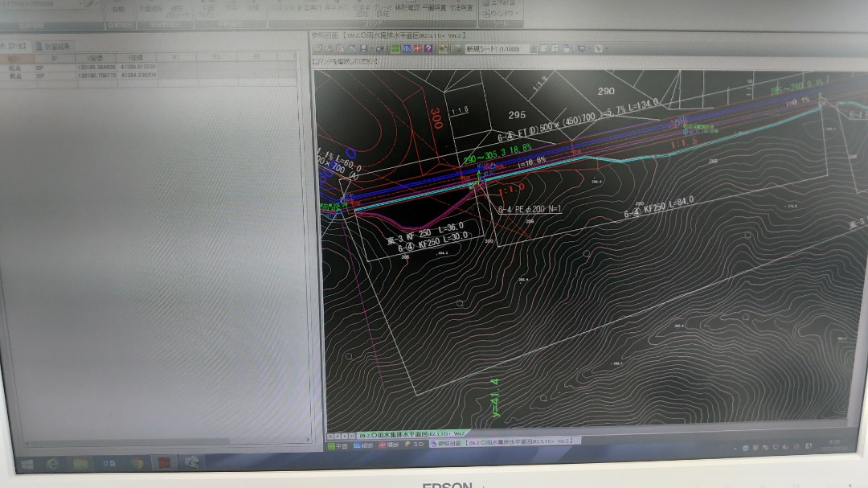Click the y=41.4 green grid label
The image size is (868, 488).
click(495, 398)
